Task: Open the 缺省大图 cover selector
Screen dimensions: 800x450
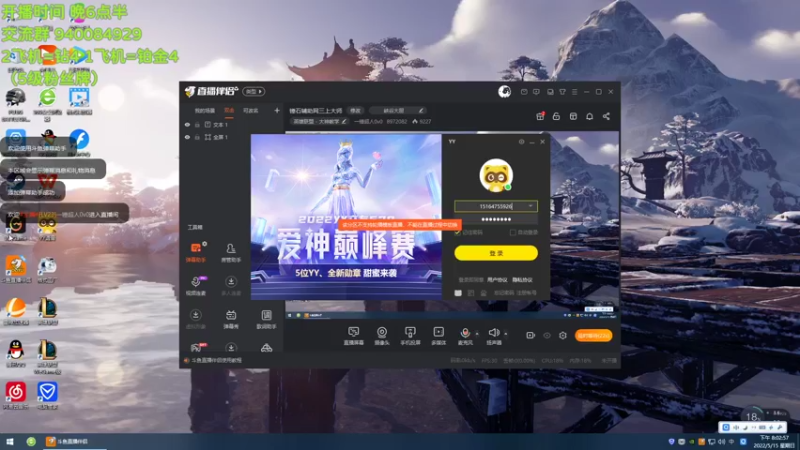Action: coord(397,110)
